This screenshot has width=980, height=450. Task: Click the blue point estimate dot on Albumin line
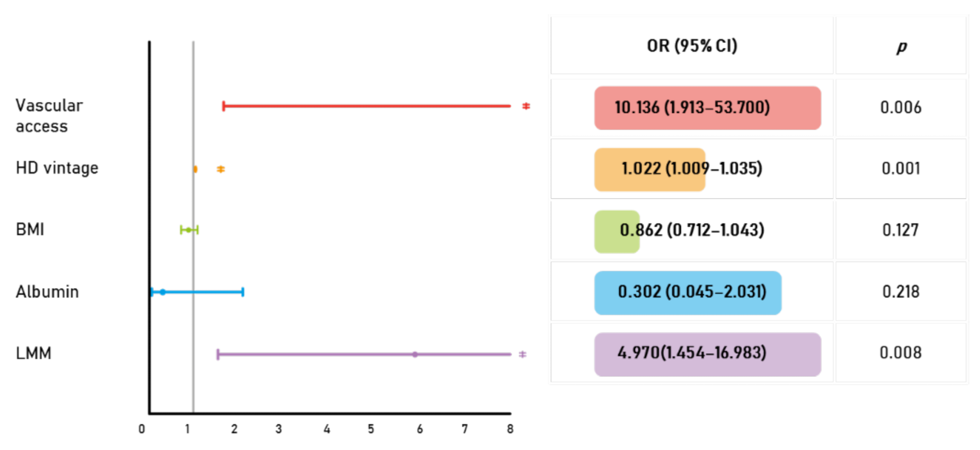[x=163, y=292]
